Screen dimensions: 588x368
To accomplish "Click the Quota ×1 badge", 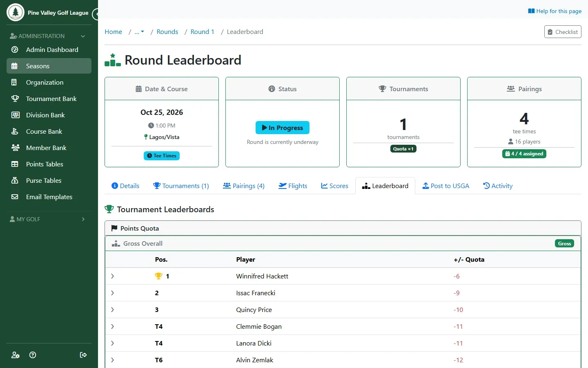I will tap(403, 149).
